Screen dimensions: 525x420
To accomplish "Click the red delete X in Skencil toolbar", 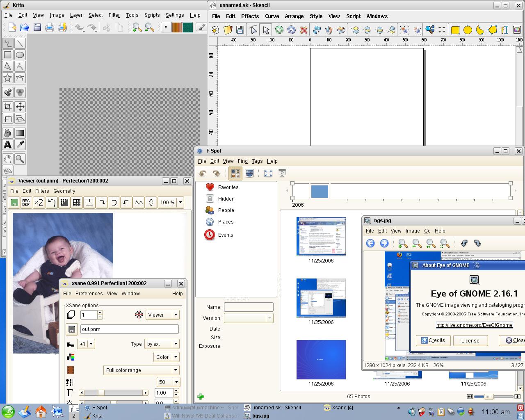I will 304,30.
